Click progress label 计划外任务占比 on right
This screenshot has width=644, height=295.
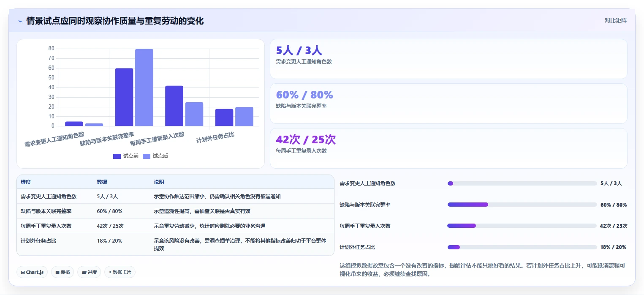(357, 247)
